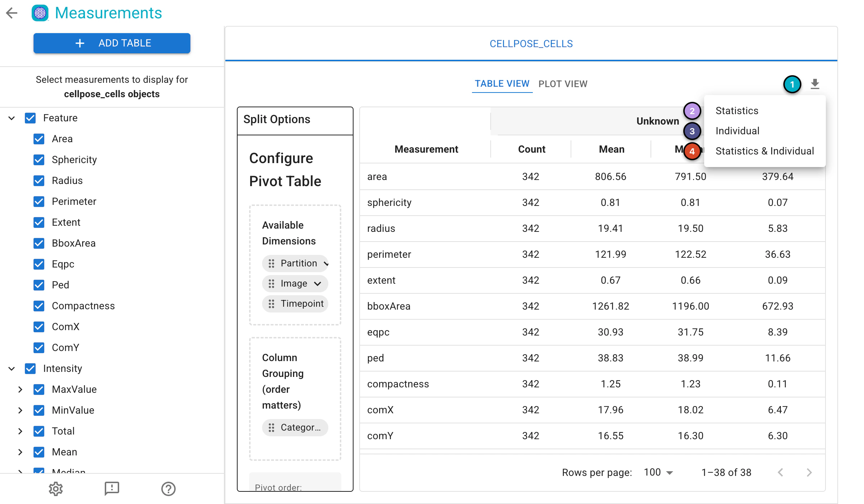Expand the Total tree item
This screenshot has height=504, width=864.
coord(20,431)
